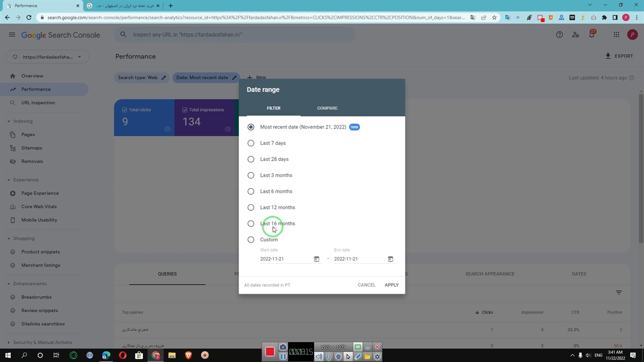The height and width of the screenshot is (362, 644).
Task: Collapse the Indexing section in sidebar
Action: click(x=9, y=121)
